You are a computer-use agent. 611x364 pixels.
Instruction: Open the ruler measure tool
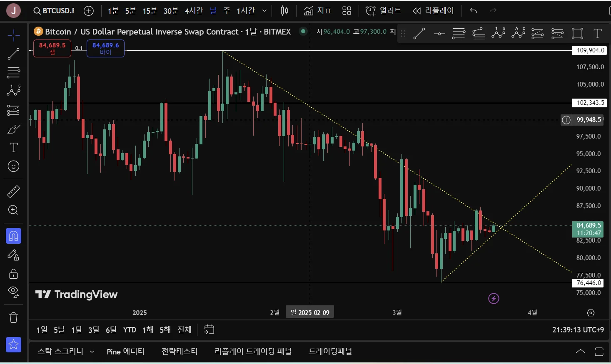[13, 192]
